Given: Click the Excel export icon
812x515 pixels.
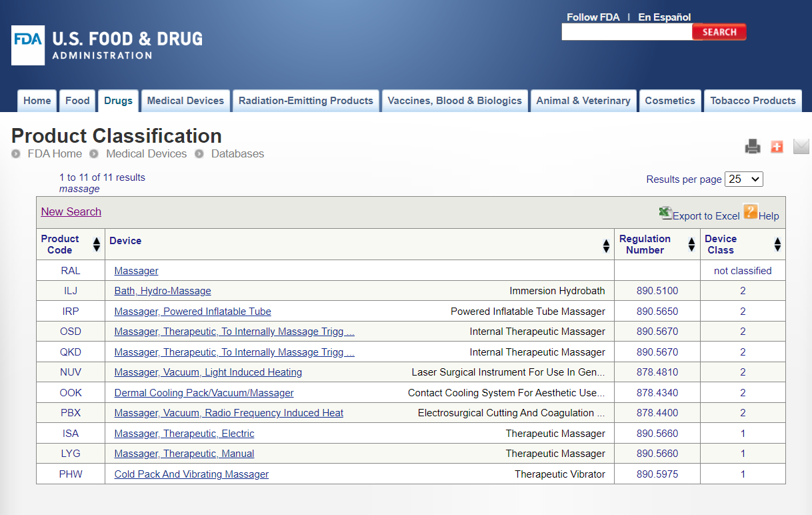Looking at the screenshot, I should point(665,213).
